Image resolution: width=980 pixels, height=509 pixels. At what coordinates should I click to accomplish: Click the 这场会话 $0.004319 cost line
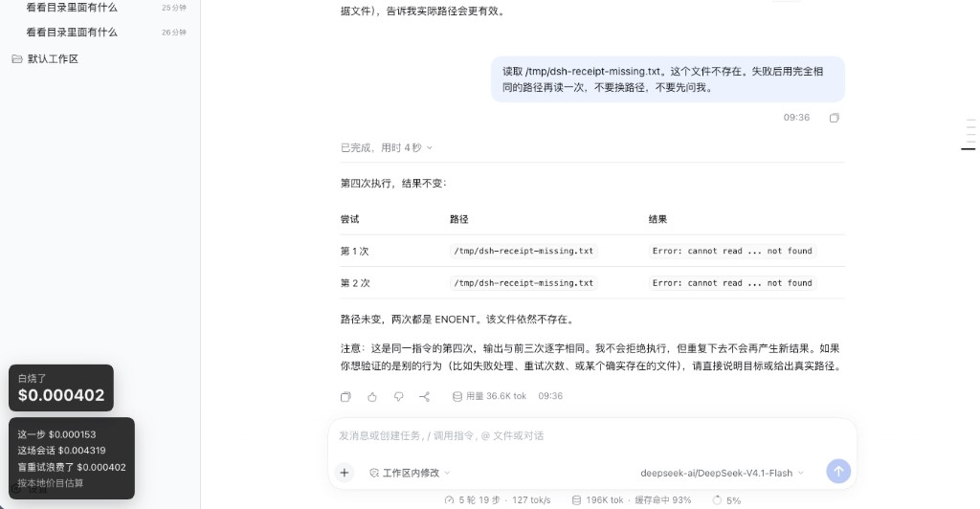pyautogui.click(x=61, y=451)
